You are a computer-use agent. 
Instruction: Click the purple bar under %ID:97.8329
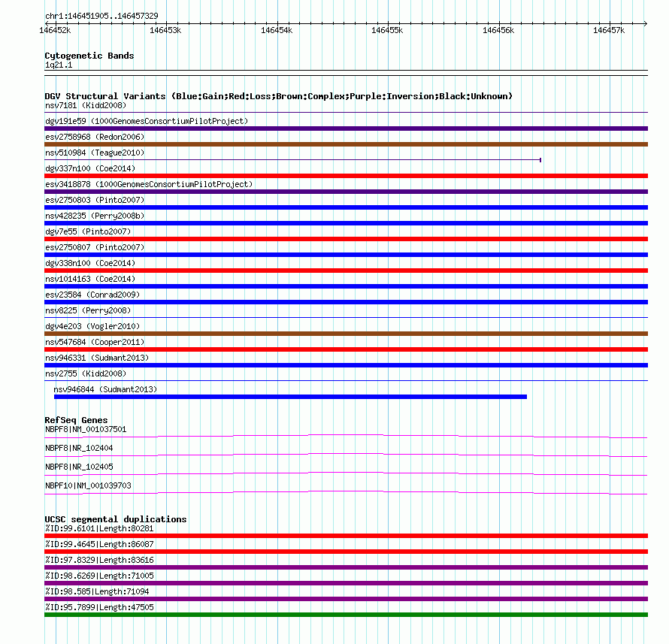pyautogui.click(x=346, y=567)
